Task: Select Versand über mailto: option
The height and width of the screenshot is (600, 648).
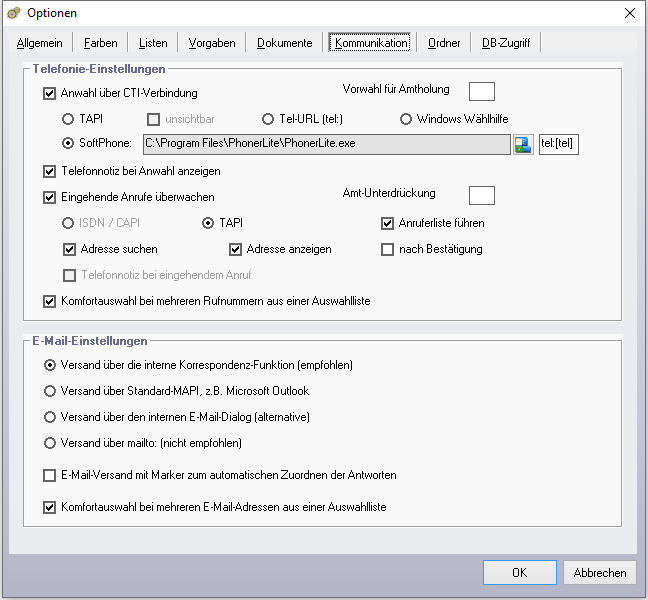Action: pos(50,443)
